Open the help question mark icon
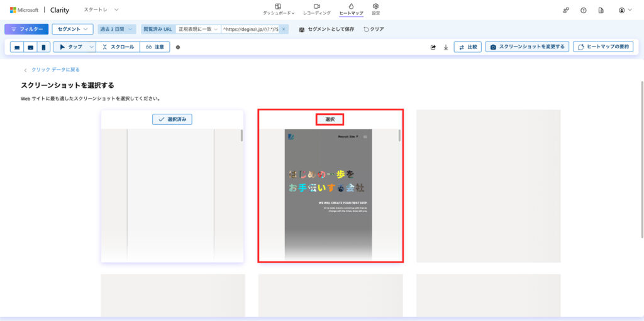644x321 pixels. click(583, 10)
